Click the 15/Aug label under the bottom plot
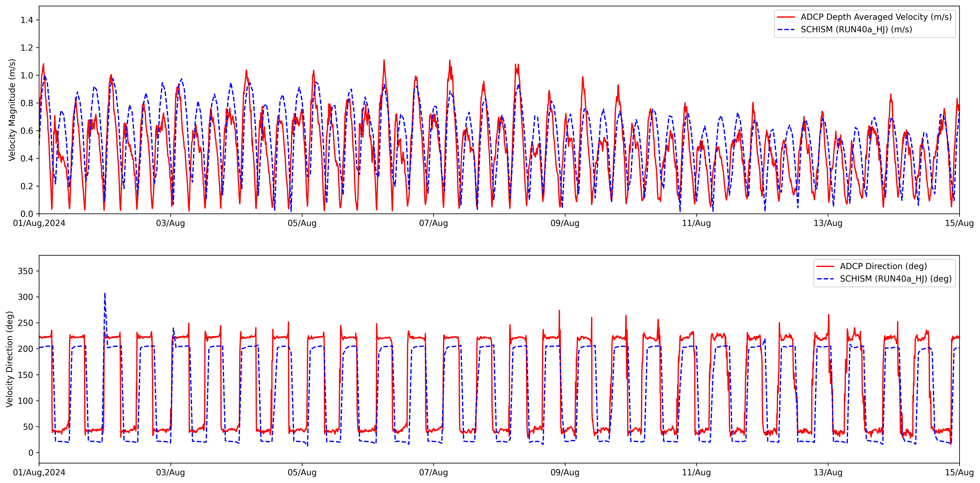The image size is (980, 483). coord(959,472)
